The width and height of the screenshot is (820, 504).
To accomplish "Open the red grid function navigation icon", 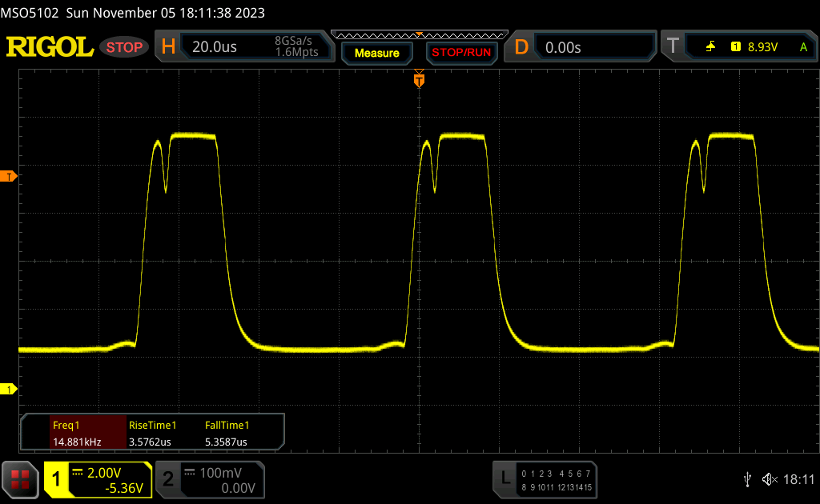I will 20,479.
